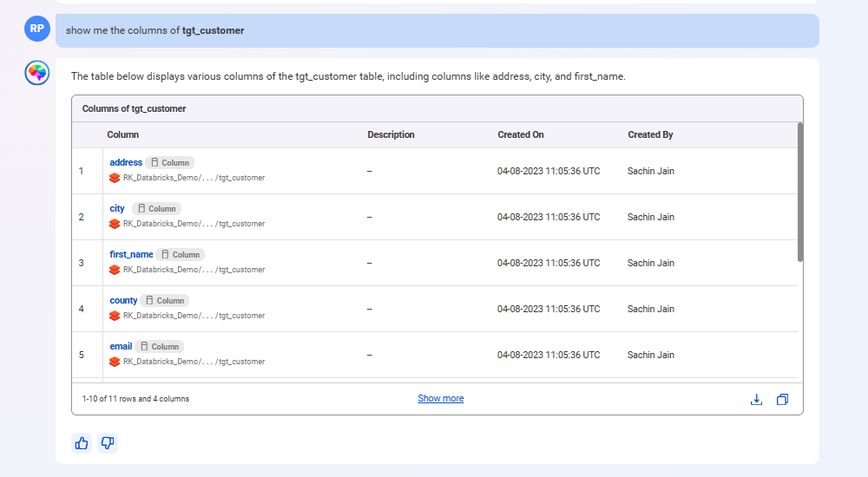The image size is (868, 477).
Task: Click the Description header cell
Action: pyautogui.click(x=391, y=134)
